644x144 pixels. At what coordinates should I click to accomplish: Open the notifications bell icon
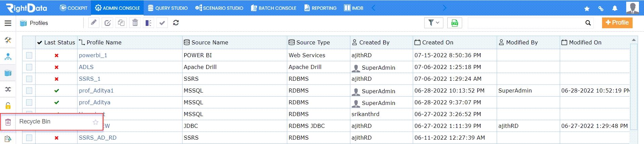(615, 8)
